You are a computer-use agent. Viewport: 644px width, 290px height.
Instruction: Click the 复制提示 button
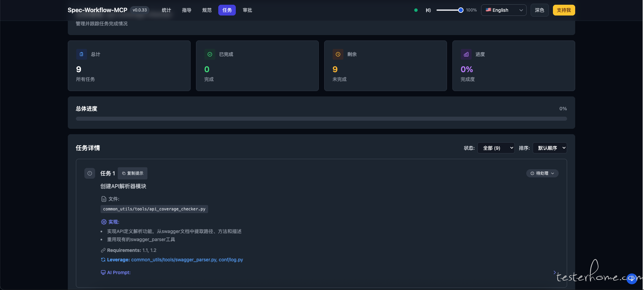click(x=133, y=173)
